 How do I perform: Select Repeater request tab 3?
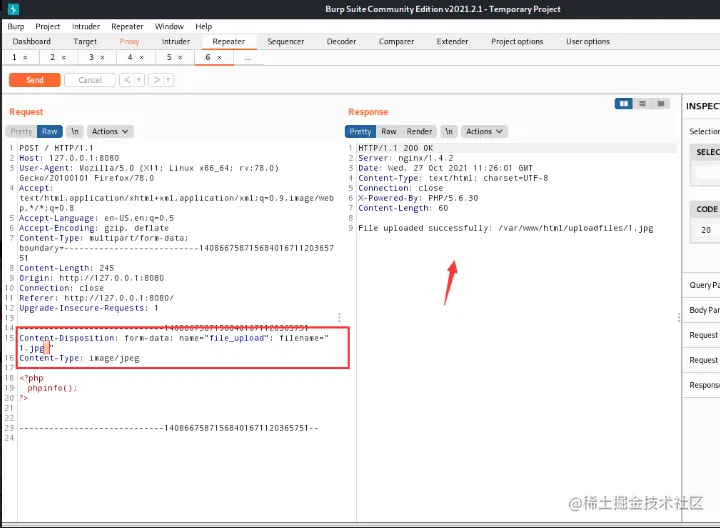click(x=91, y=57)
